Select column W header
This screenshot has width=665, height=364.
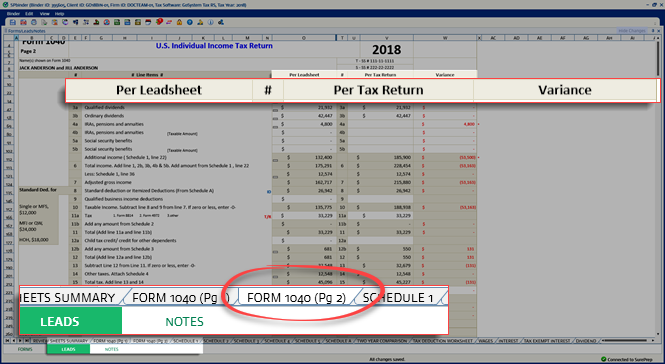tap(445, 38)
